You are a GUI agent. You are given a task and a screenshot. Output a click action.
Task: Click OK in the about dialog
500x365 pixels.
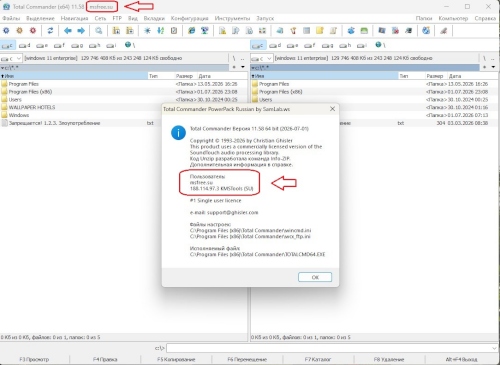tap(315, 277)
